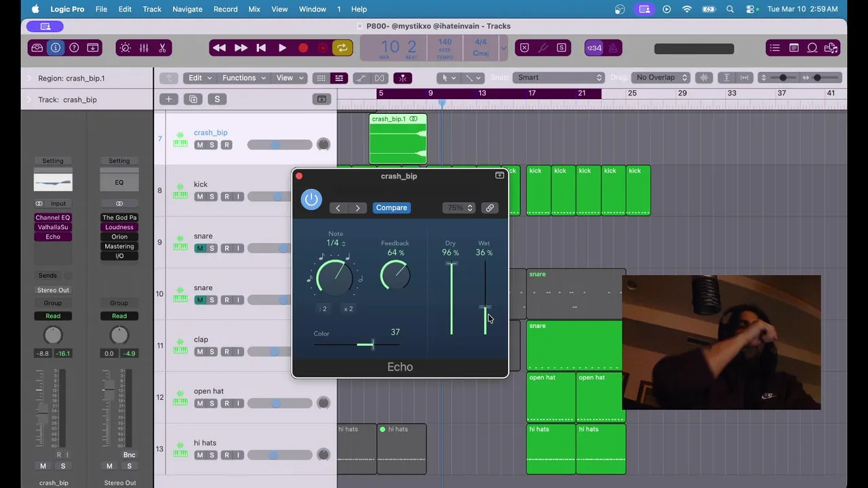Toggle global Solo S in track header bar
Image resolution: width=868 pixels, height=488 pixels.
click(x=217, y=100)
